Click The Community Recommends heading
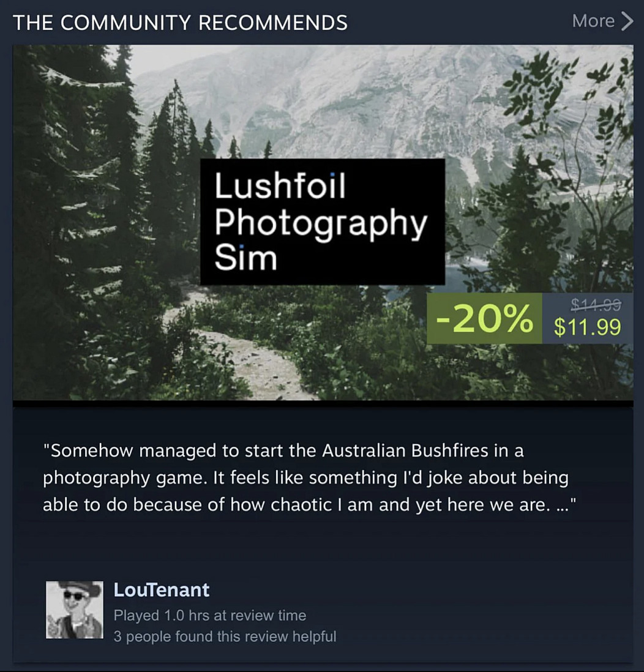 (181, 23)
